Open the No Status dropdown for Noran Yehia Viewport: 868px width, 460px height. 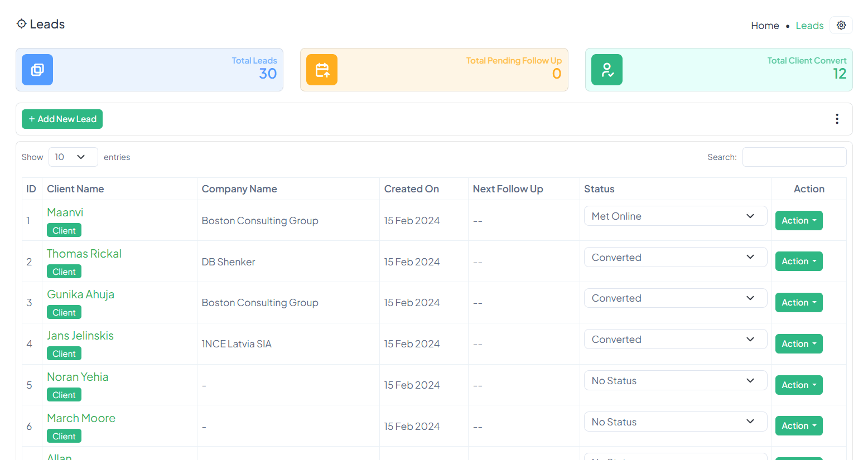point(675,381)
